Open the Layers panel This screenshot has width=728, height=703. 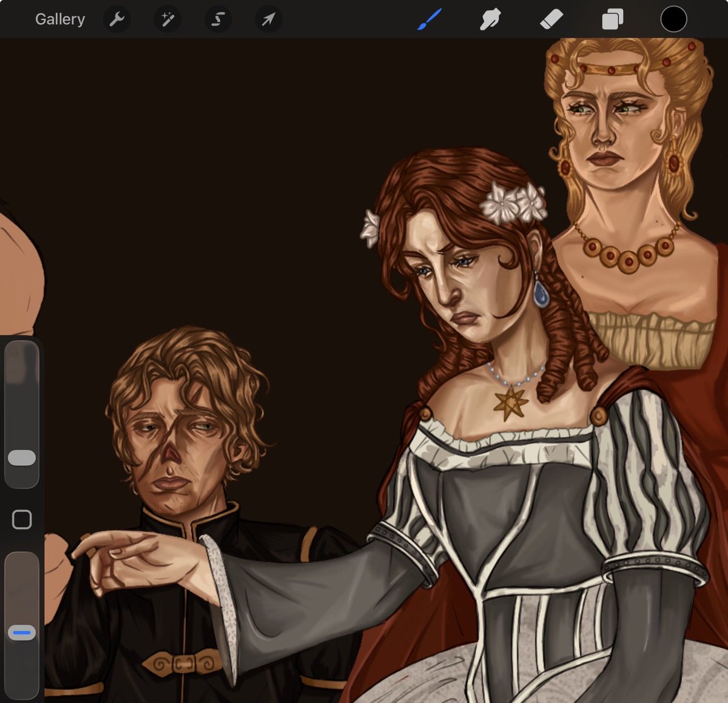(613, 19)
